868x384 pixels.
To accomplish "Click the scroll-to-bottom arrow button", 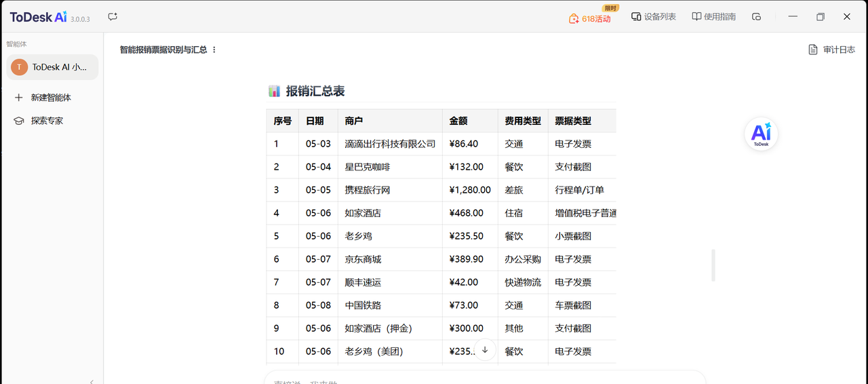I will pyautogui.click(x=485, y=350).
